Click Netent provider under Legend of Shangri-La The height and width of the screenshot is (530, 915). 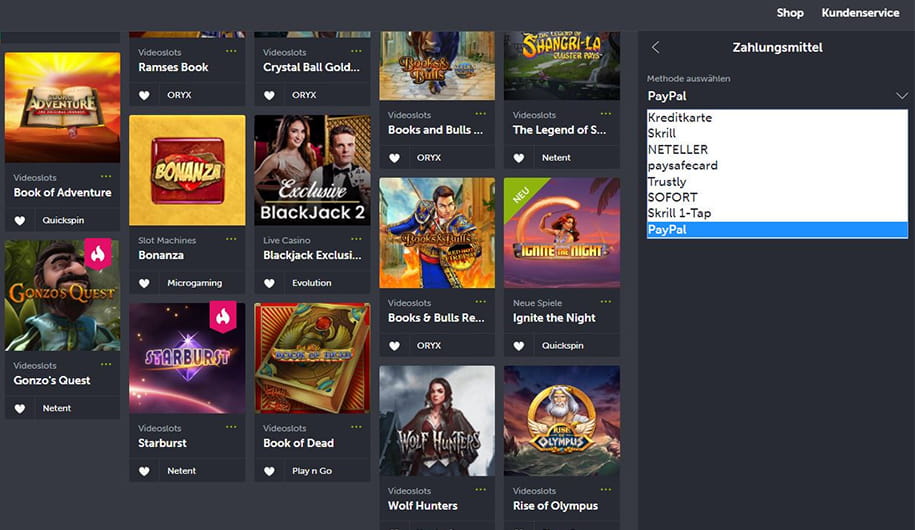coord(556,158)
